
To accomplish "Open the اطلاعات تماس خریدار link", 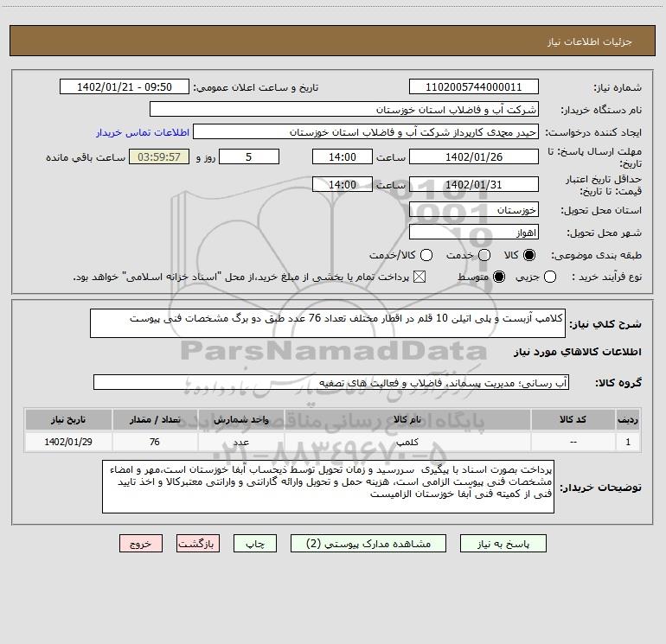I will (143, 132).
